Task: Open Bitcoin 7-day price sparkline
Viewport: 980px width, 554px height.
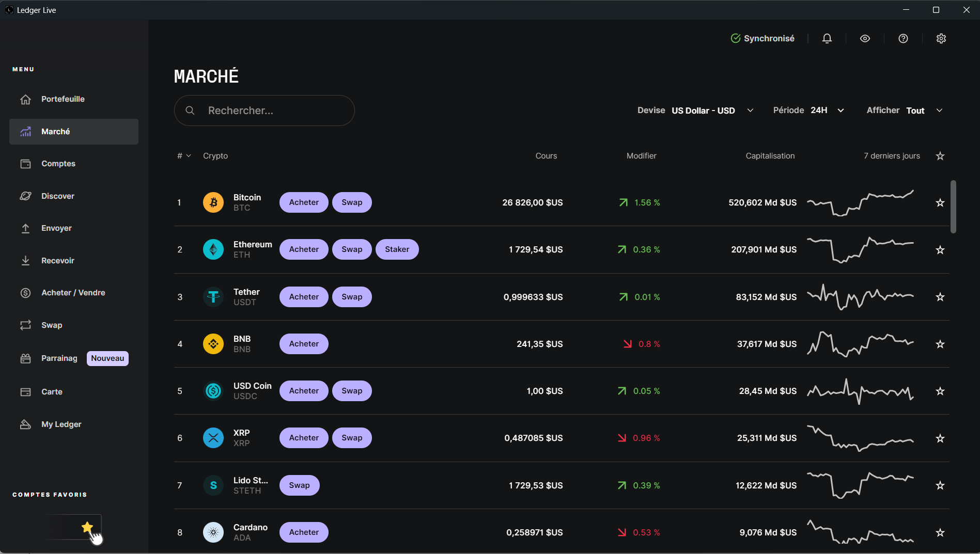Action: coord(860,203)
